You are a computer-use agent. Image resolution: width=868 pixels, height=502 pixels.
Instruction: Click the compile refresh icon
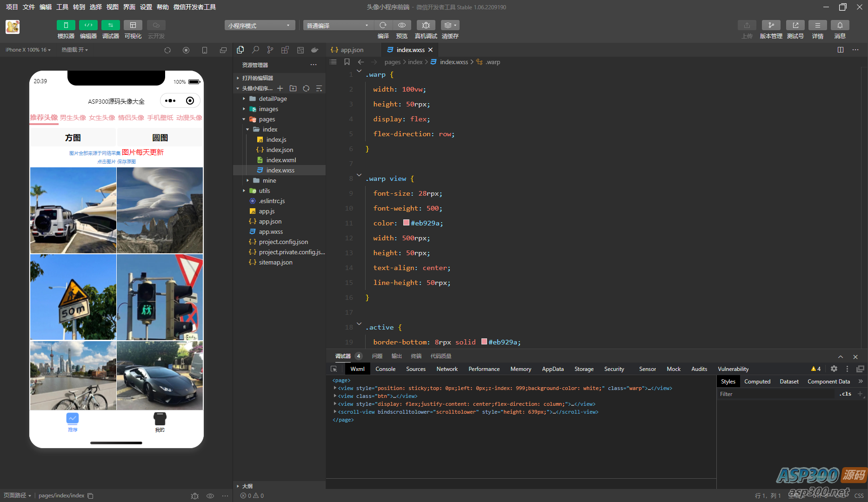pos(383,26)
